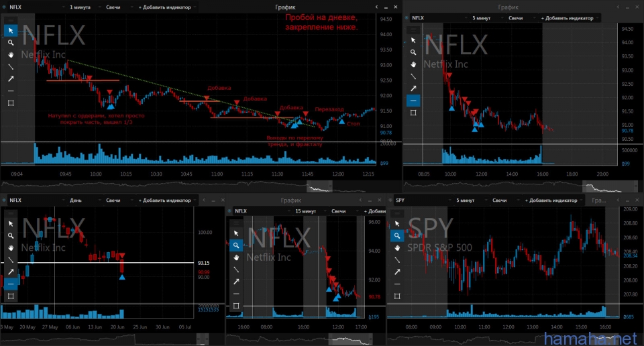644x346 pixels.
Task: Select trend line tool in SPY chart
Action: point(396,259)
